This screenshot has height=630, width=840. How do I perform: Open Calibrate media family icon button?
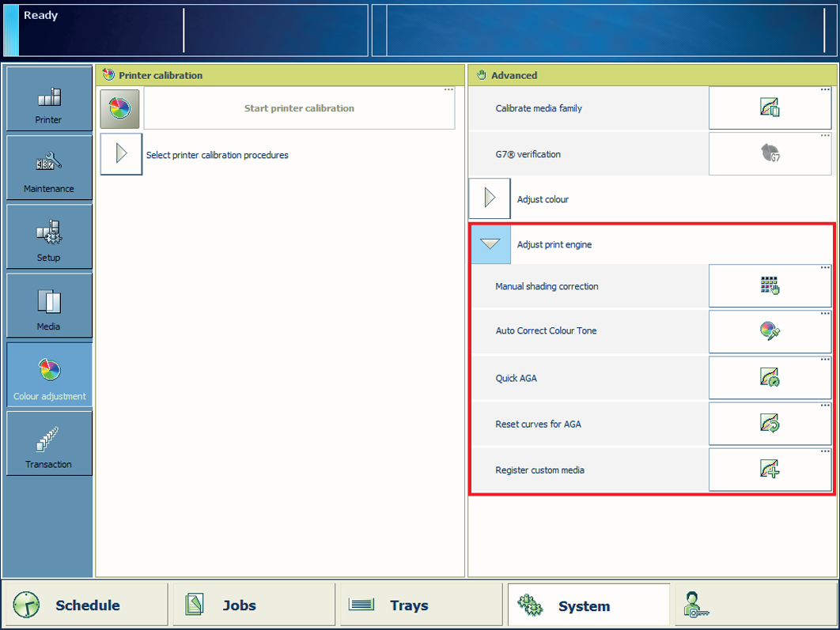[770, 108]
